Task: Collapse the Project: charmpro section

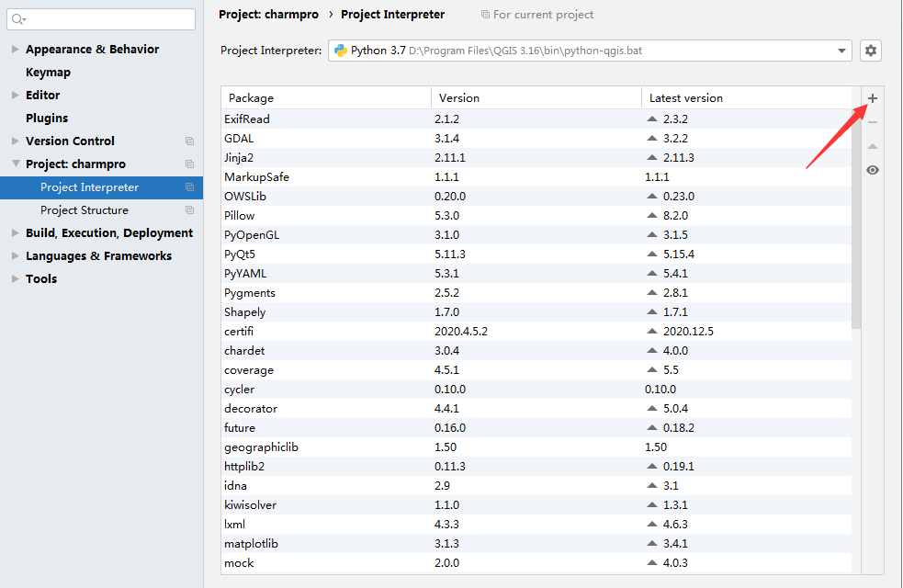Action: [x=16, y=164]
